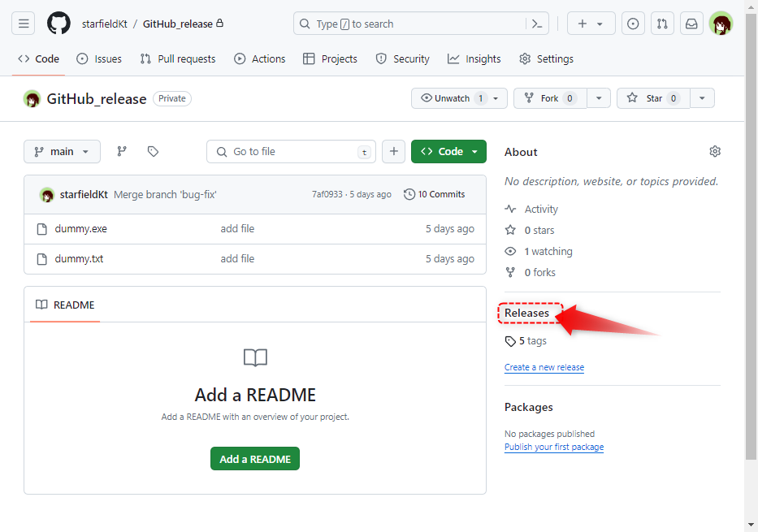Switch to the Code tab
The height and width of the screenshot is (532, 758).
[38, 59]
